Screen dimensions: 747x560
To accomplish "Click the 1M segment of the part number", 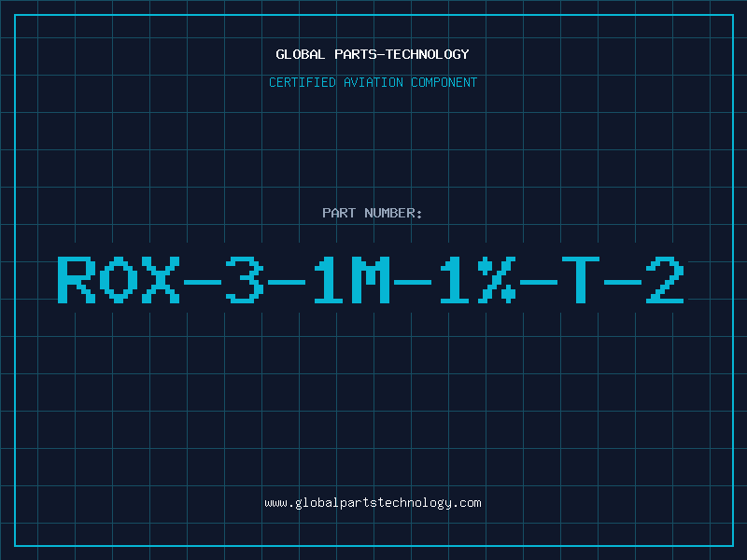I will [352, 280].
